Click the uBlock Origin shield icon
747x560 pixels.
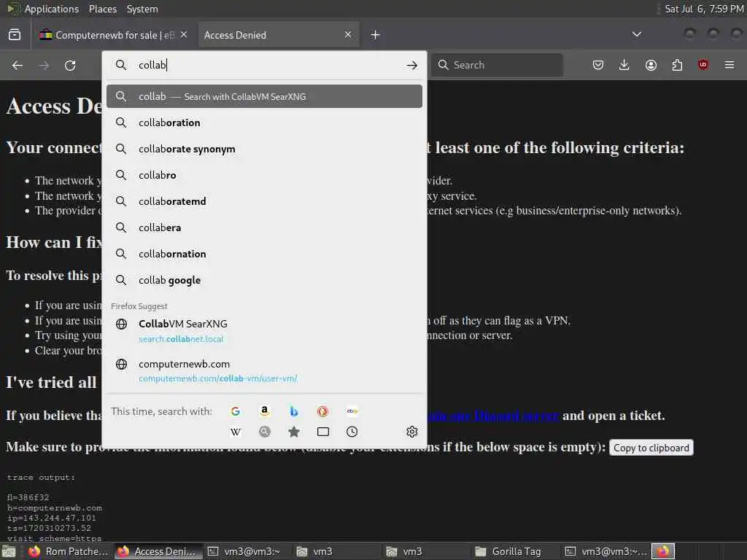pos(703,65)
